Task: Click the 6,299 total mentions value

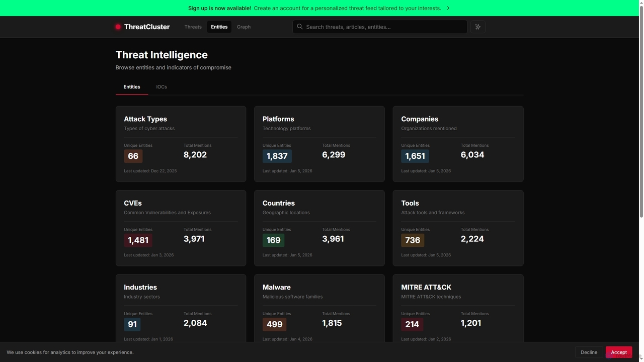Action: point(334,155)
